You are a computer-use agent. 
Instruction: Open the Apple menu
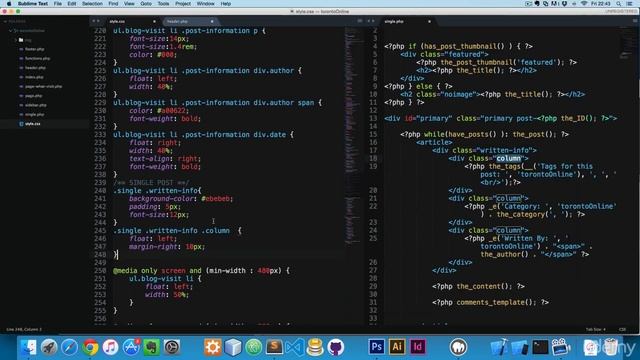point(9,4)
